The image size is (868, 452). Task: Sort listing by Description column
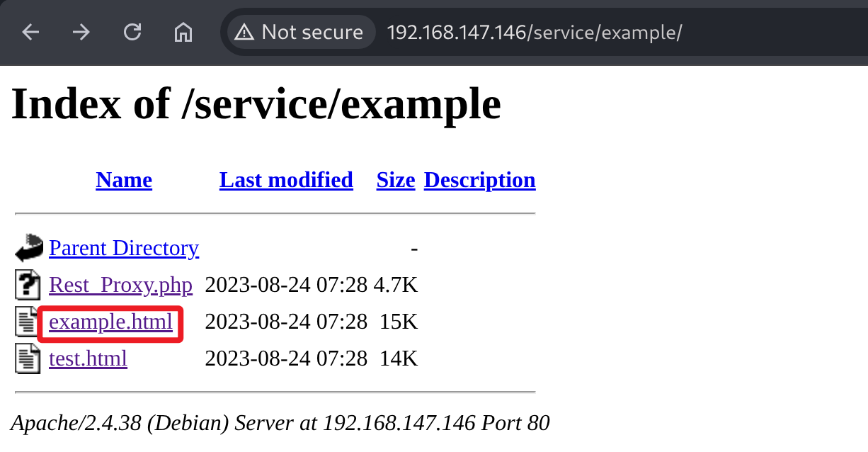[479, 180]
